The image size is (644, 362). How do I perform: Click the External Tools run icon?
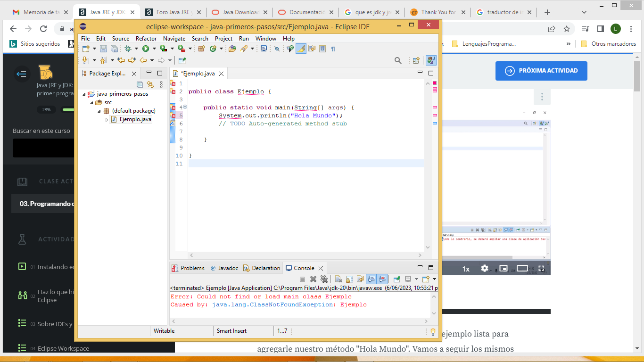182,49
